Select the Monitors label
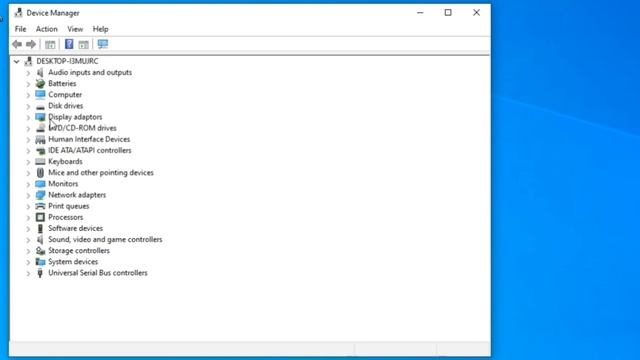Screen dimensions: 640x360 tap(63, 184)
